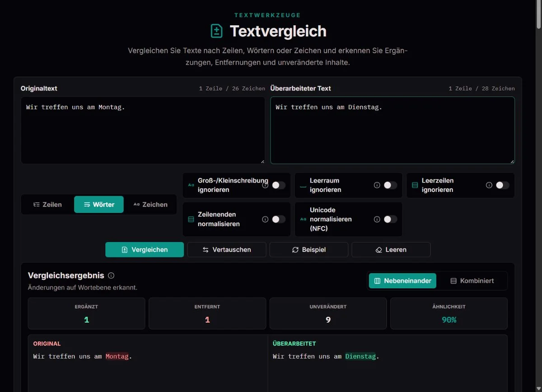The height and width of the screenshot is (392, 542).
Task: Swap texts with the Vertauschen button
Action: click(x=227, y=250)
